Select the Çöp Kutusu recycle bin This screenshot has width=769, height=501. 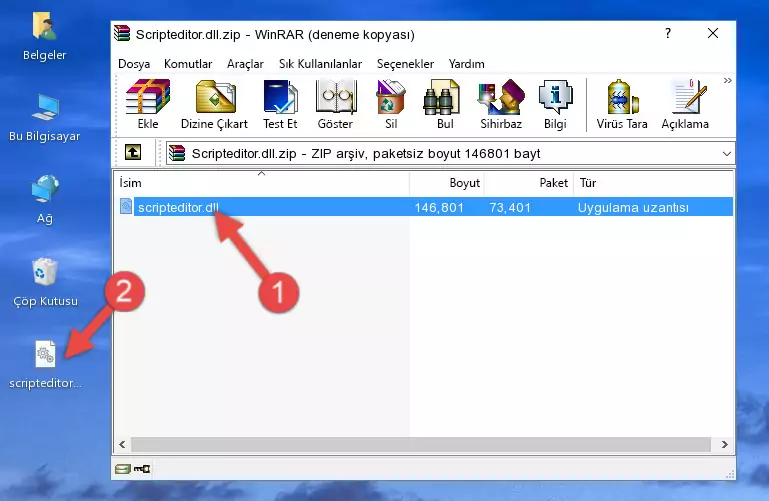pos(45,282)
